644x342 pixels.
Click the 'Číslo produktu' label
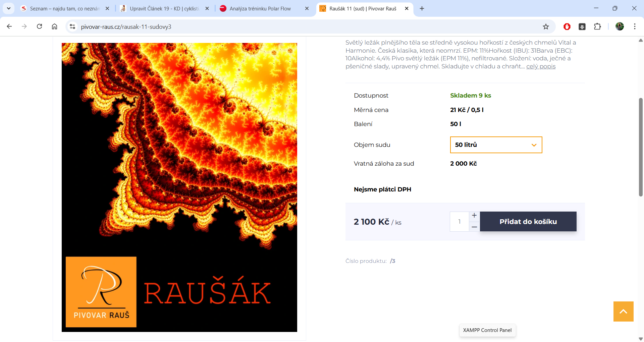click(x=366, y=261)
